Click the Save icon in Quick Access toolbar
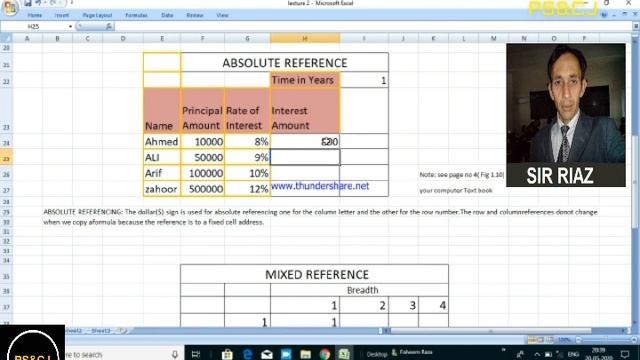Image resolution: width=640 pixels, height=360 pixels. pos(28,3)
